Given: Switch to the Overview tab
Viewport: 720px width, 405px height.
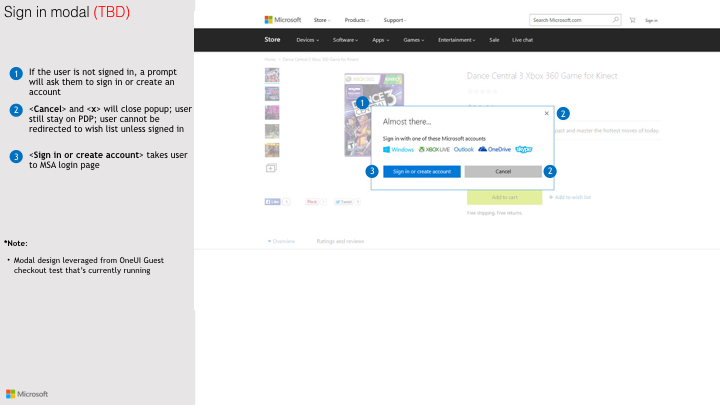Looking at the screenshot, I should tap(281, 241).
